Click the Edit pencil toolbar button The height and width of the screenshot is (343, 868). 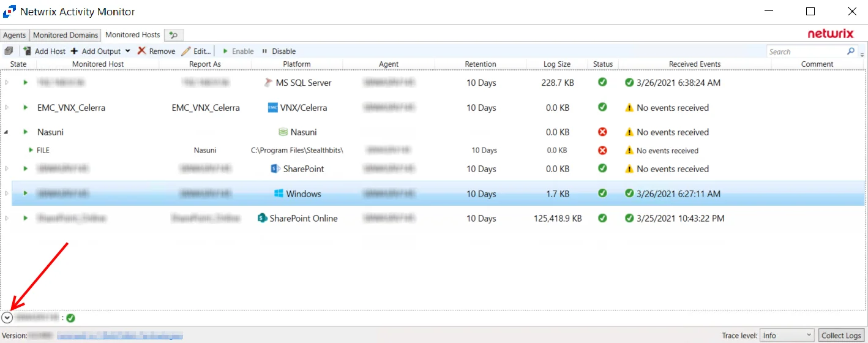coord(196,51)
